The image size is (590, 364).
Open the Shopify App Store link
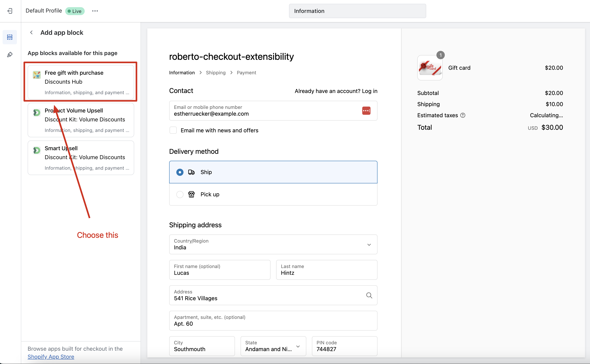click(x=51, y=356)
